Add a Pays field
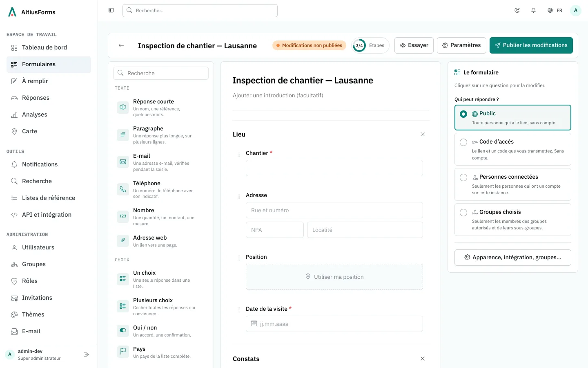The width and height of the screenshot is (588, 368). click(x=161, y=352)
